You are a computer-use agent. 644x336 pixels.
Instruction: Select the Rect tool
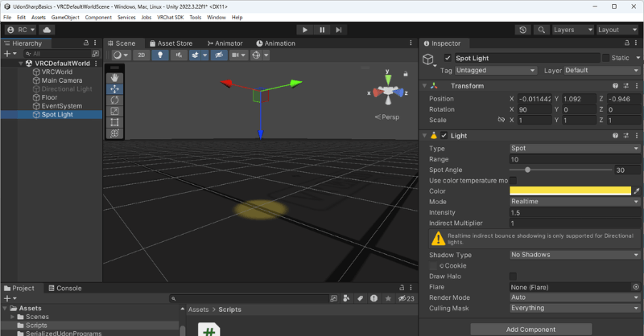(114, 122)
